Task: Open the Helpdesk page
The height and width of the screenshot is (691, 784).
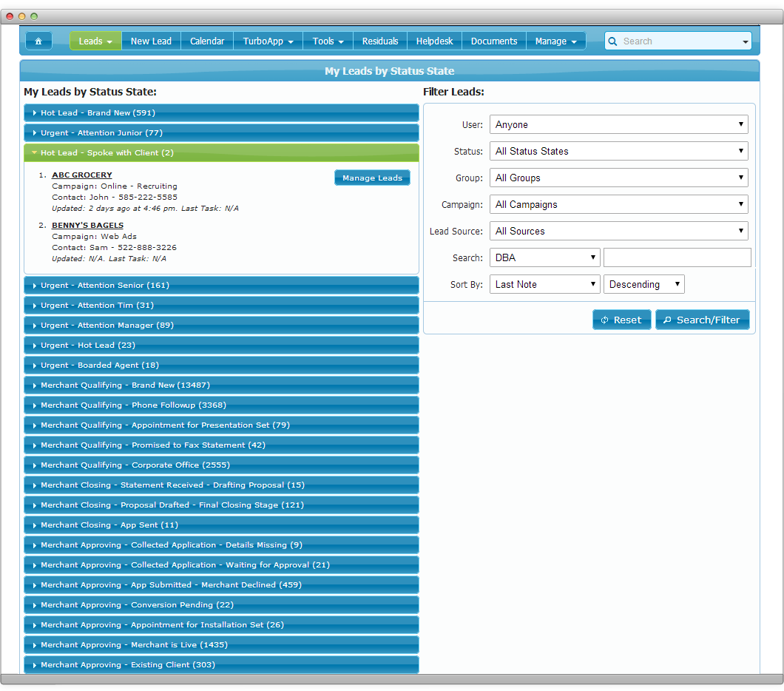Action: [434, 41]
